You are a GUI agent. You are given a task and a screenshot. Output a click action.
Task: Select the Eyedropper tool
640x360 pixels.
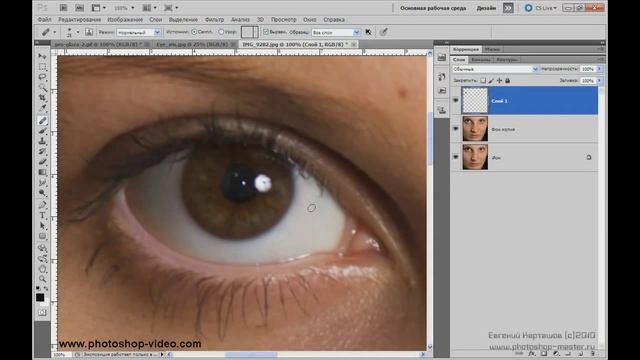42,109
